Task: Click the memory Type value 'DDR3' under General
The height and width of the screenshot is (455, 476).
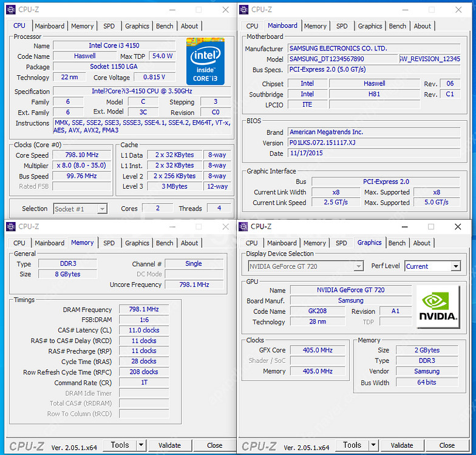Action: [x=68, y=263]
